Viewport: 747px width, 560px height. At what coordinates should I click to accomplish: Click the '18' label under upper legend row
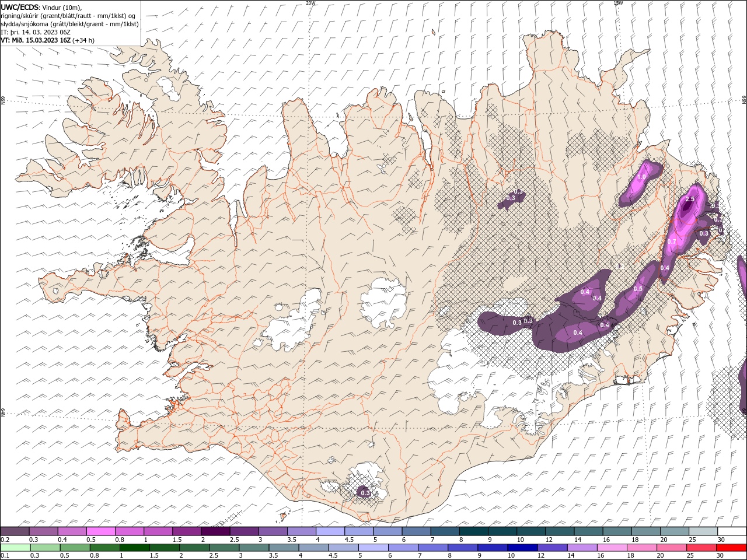[x=635, y=540]
